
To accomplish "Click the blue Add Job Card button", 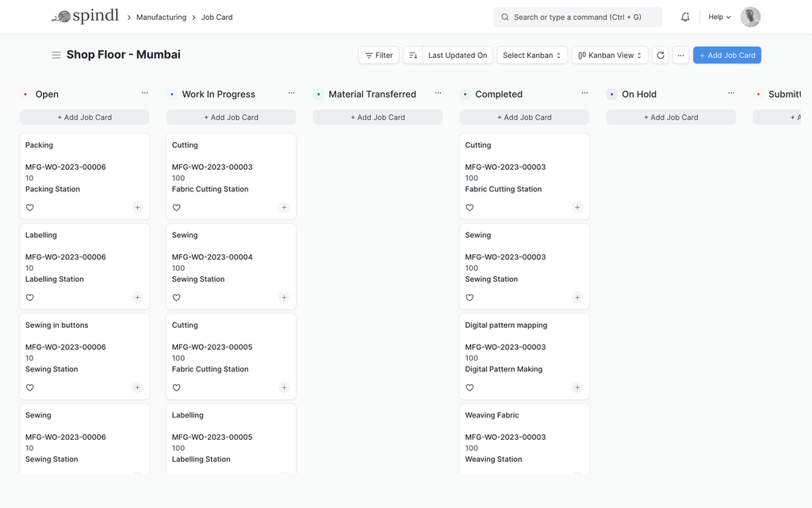I will 726,56.
